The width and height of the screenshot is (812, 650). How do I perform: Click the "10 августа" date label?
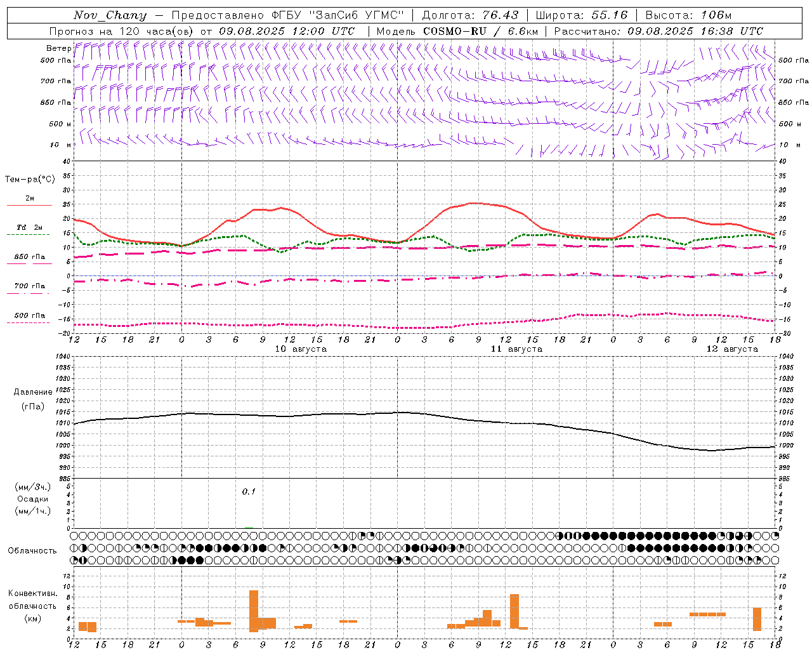(301, 349)
